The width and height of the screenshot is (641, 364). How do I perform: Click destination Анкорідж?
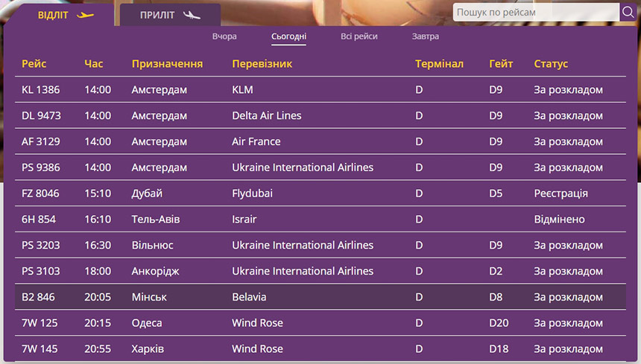(x=155, y=272)
